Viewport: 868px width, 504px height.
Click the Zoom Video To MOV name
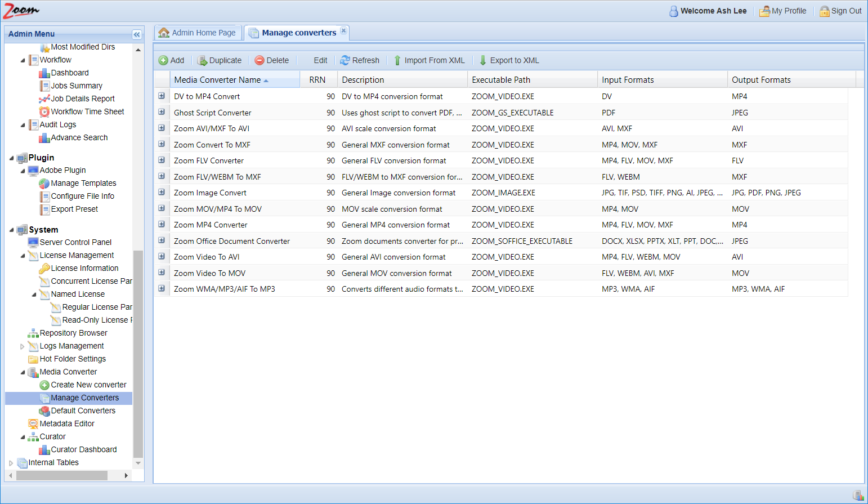tap(209, 273)
